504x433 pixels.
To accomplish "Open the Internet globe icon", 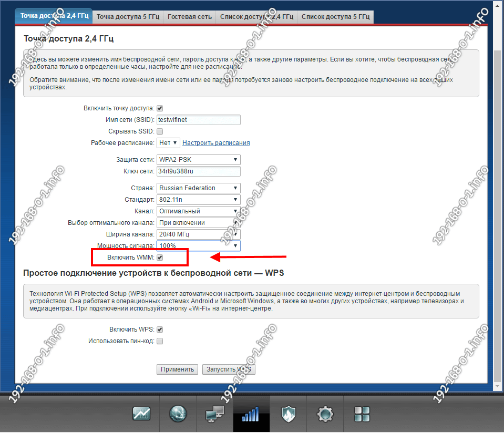I will pyautogui.click(x=178, y=414).
